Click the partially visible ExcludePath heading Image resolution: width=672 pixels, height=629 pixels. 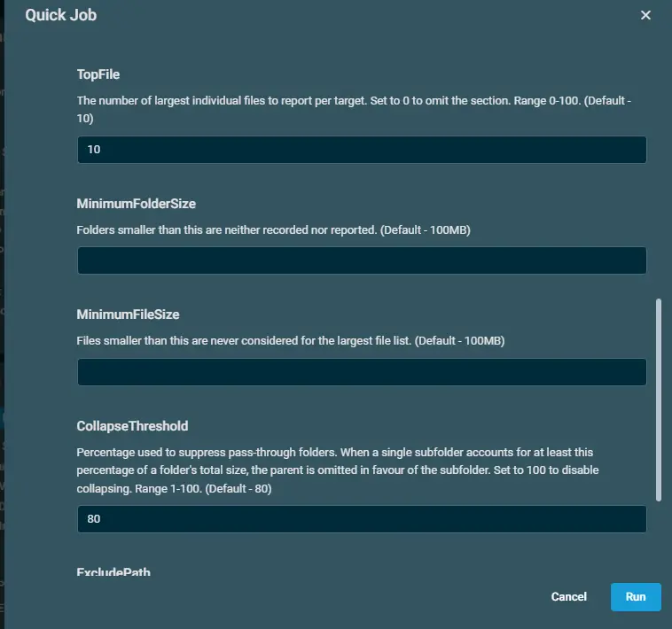click(x=113, y=571)
